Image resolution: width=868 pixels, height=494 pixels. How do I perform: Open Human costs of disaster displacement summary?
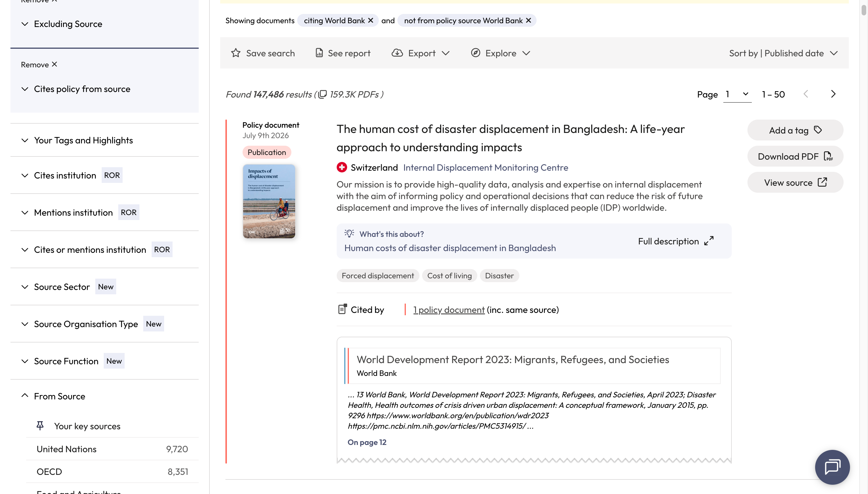pos(450,248)
